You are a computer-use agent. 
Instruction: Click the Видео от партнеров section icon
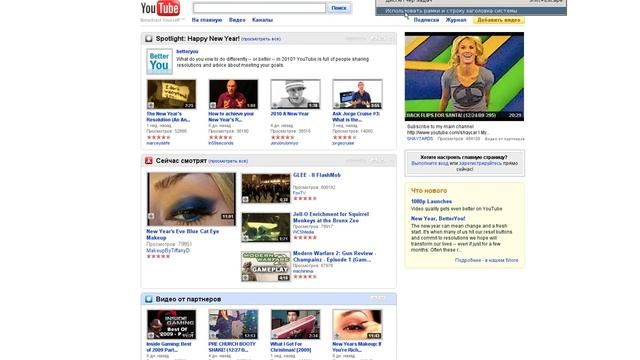pyautogui.click(x=149, y=299)
